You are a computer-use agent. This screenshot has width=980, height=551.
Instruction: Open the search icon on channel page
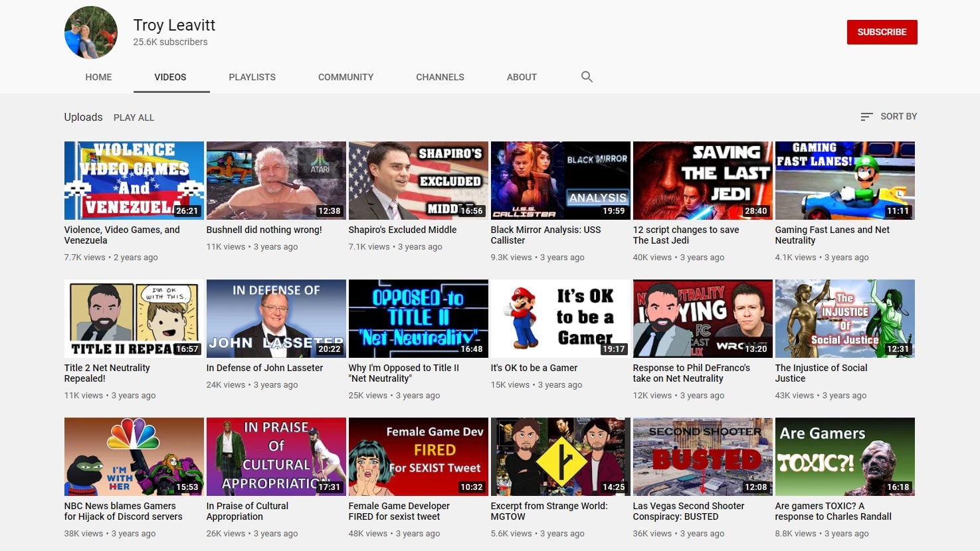click(x=587, y=76)
